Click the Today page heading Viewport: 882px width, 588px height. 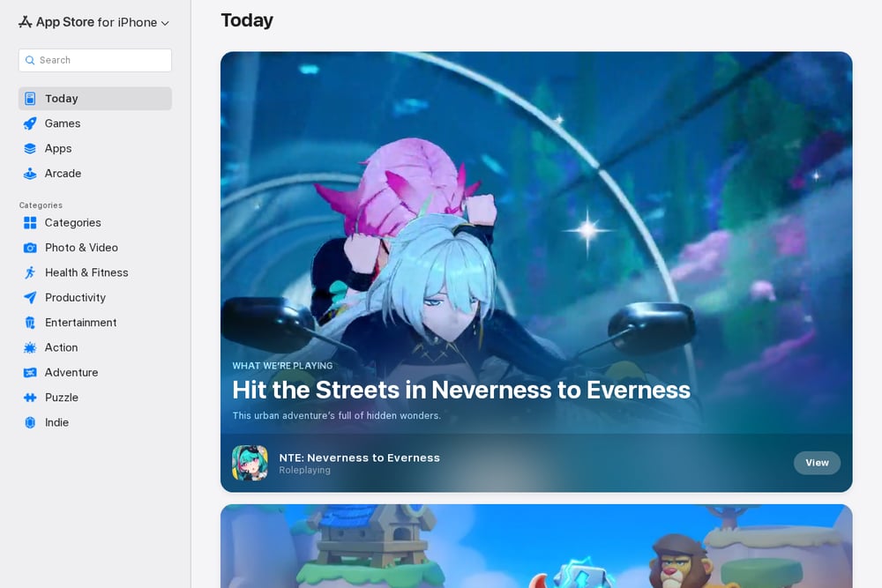pyautogui.click(x=247, y=20)
